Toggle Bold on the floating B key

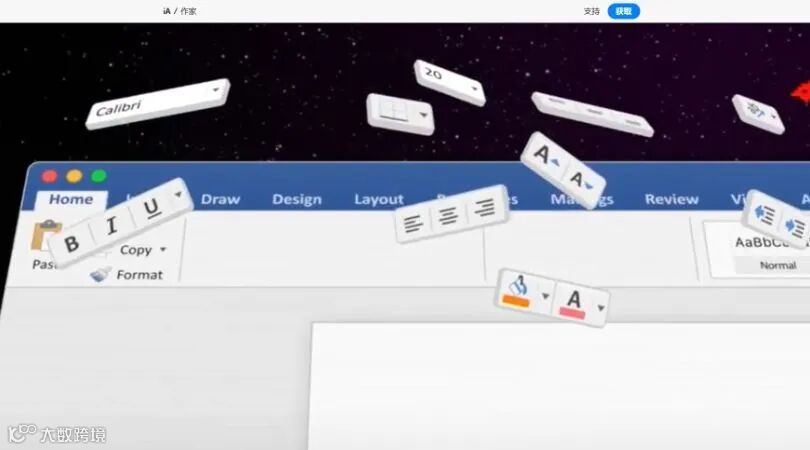[72, 243]
